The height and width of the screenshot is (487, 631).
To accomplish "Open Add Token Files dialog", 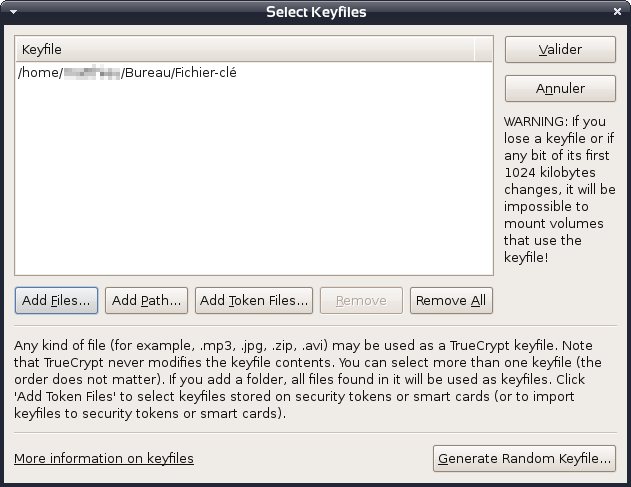I will pyautogui.click(x=254, y=300).
